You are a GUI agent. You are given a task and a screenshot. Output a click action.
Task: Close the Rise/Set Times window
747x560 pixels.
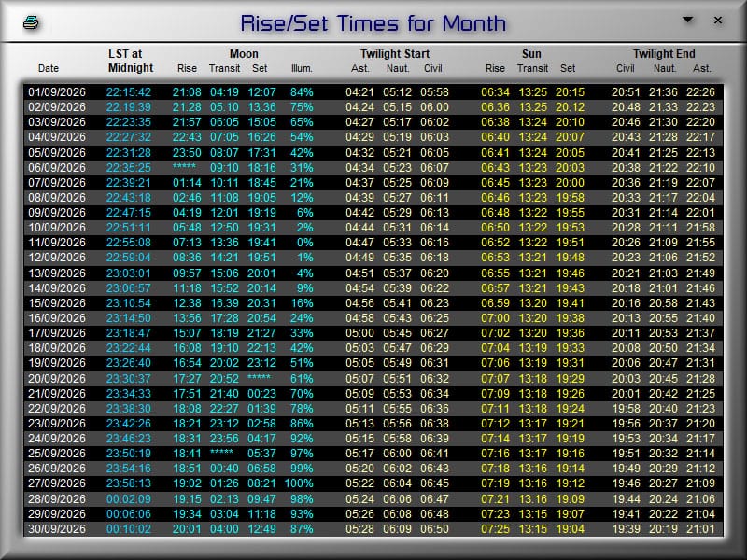pos(718,20)
